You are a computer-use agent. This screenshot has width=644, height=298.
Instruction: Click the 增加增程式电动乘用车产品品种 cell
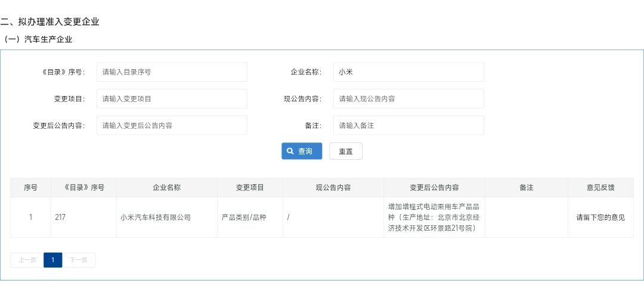pyautogui.click(x=435, y=218)
